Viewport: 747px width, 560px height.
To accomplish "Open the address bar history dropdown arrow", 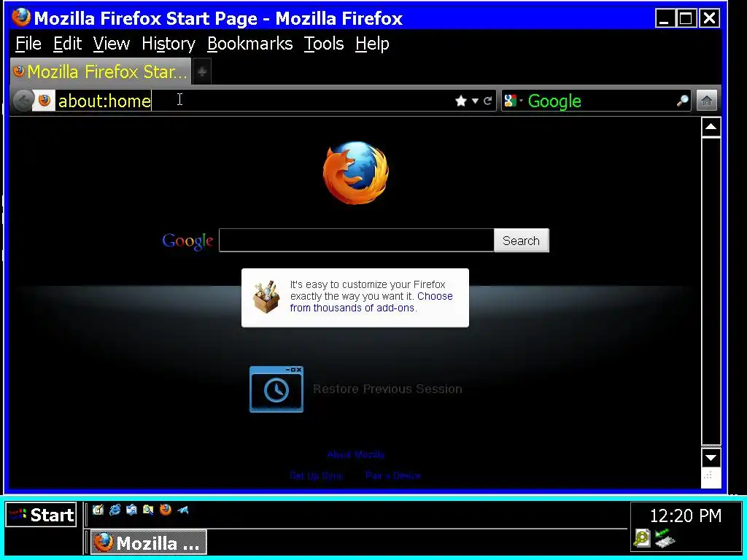I will (475, 101).
